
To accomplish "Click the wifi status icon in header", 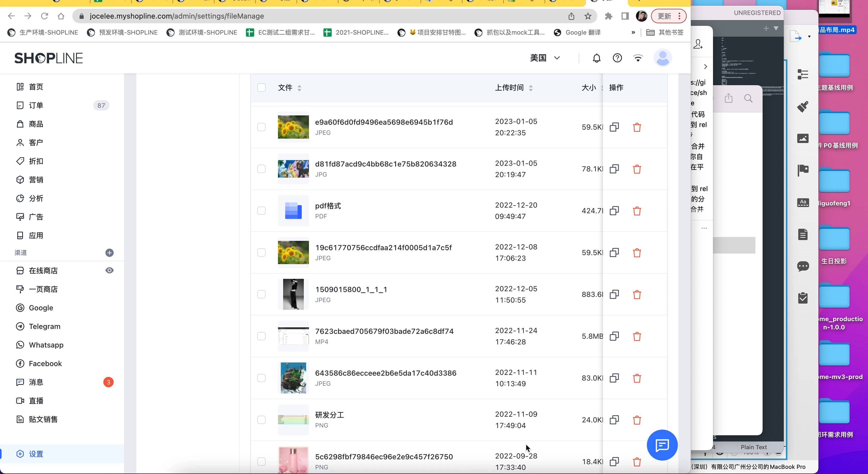I will coord(638,58).
